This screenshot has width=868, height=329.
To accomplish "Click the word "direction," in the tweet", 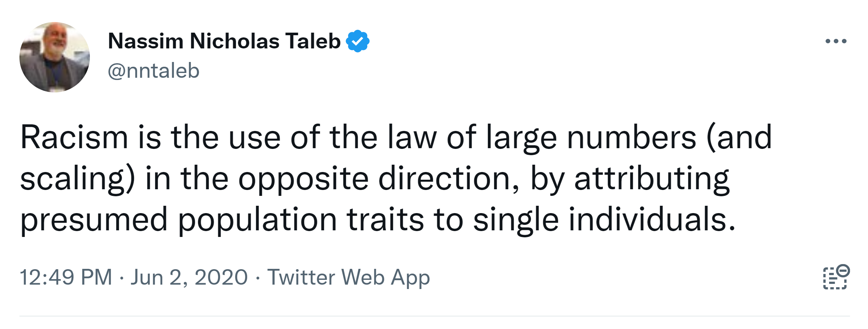I will pos(449,179).
